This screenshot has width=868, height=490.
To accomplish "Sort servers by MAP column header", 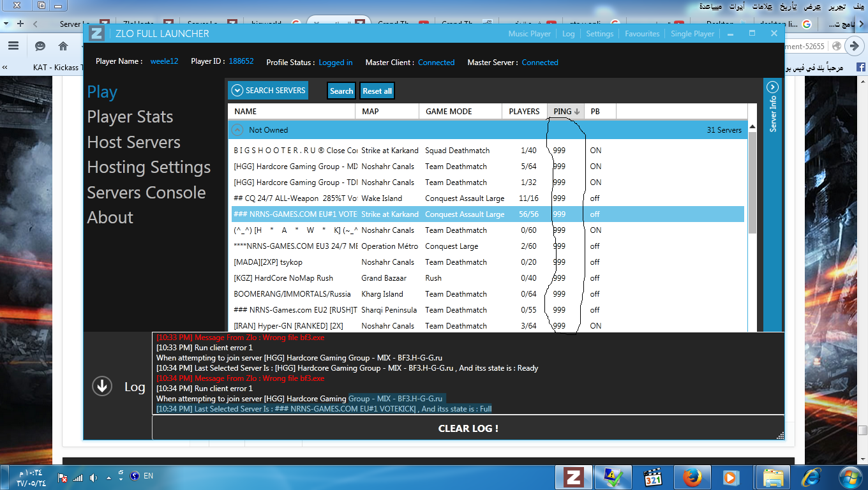I will point(387,111).
